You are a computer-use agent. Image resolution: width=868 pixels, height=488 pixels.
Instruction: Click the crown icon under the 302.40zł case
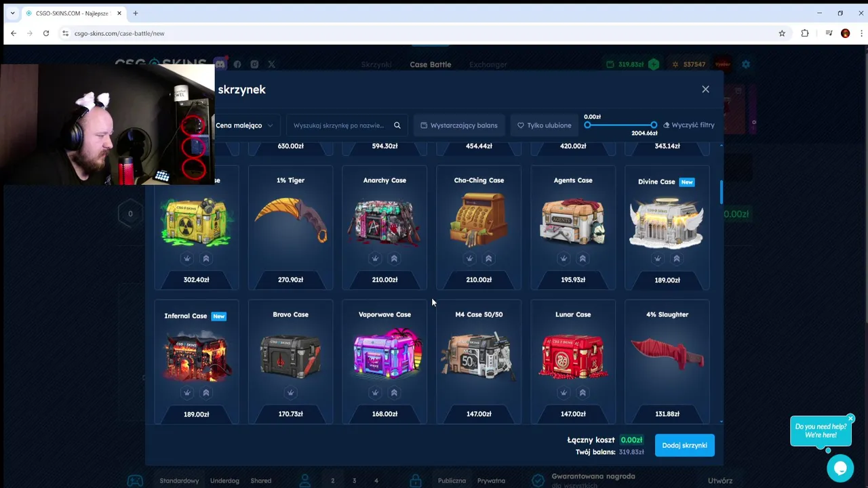pyautogui.click(x=186, y=258)
